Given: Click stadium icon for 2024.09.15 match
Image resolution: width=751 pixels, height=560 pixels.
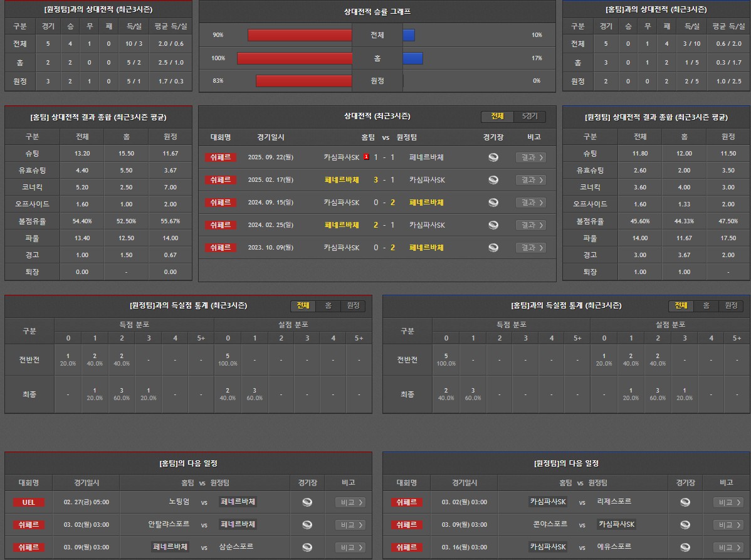Looking at the screenshot, I should [493, 203].
